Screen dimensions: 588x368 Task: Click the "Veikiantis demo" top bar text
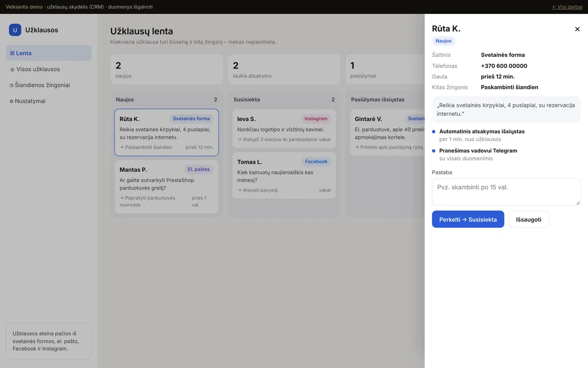(x=24, y=7)
